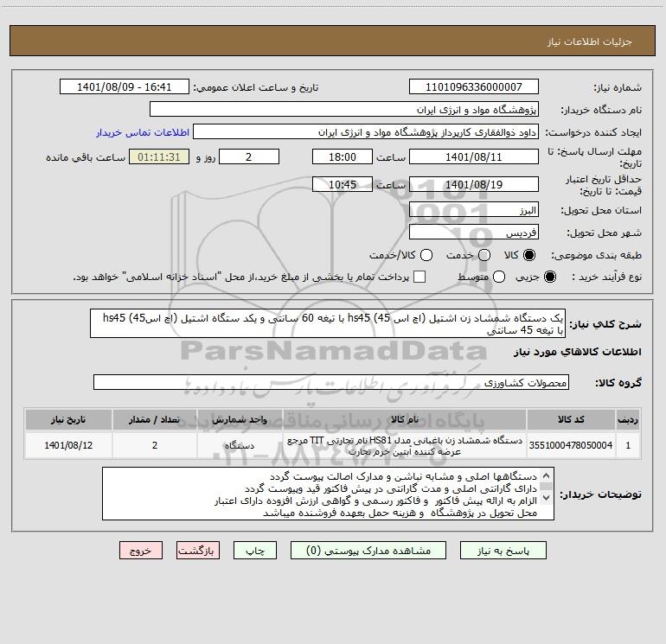This screenshot has height=644, width=666.
Task: Open the اطلاعات تماس خریدار link
Action: tap(143, 132)
